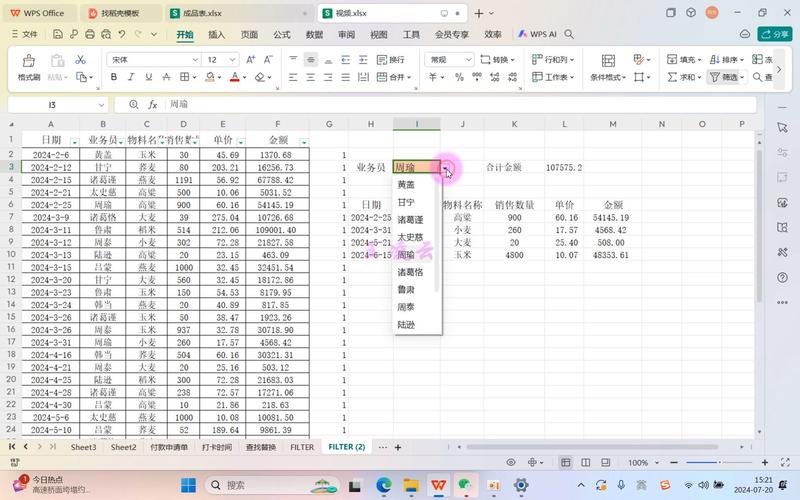This screenshot has height=500, width=800.
Task: Increase font size with A+ icon
Action: click(251, 60)
